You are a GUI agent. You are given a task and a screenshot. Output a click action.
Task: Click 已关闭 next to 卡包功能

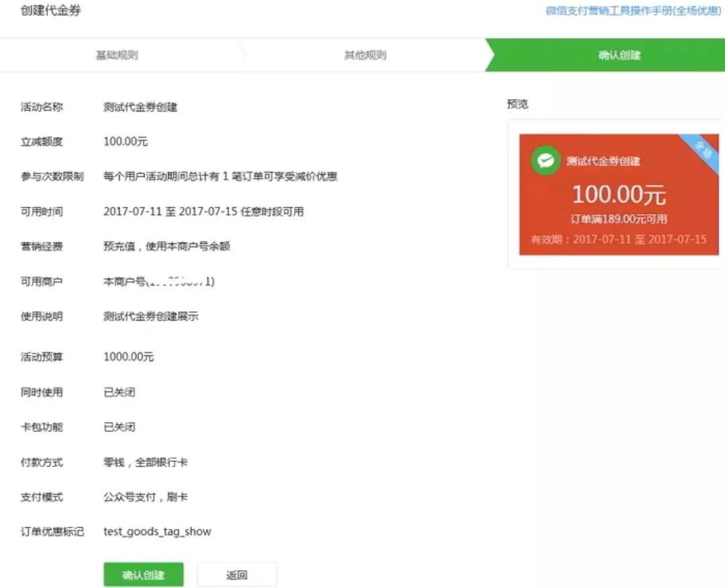pyautogui.click(x=119, y=427)
